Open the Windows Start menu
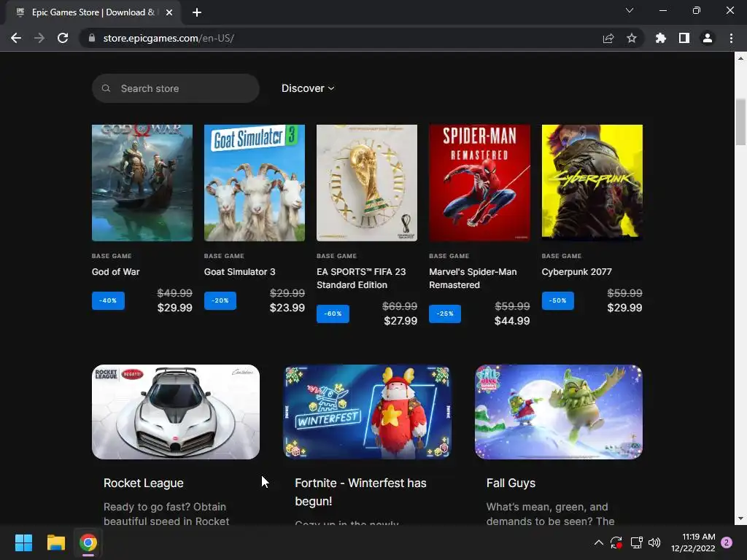The image size is (747, 560). (23, 542)
